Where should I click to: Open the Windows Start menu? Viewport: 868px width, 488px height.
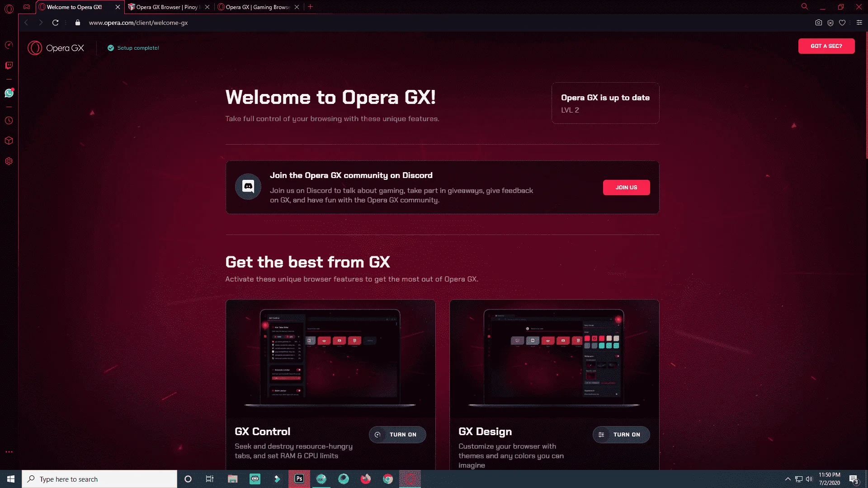(x=11, y=479)
